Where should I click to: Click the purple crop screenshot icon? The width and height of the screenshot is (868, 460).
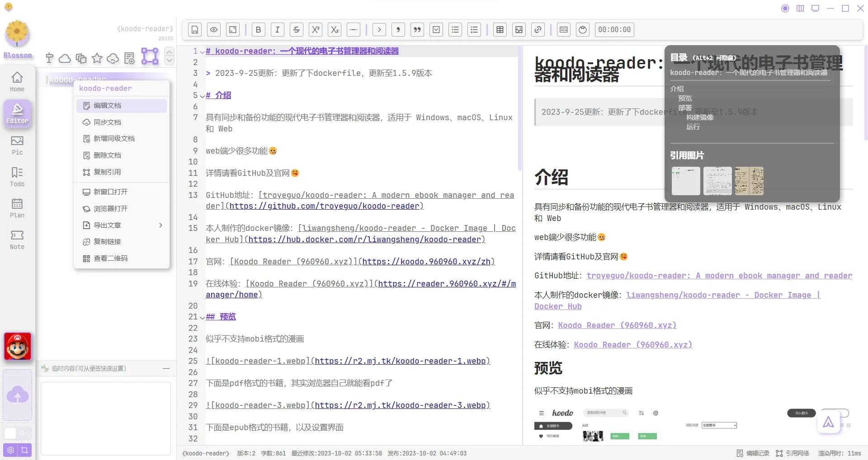click(x=24, y=450)
